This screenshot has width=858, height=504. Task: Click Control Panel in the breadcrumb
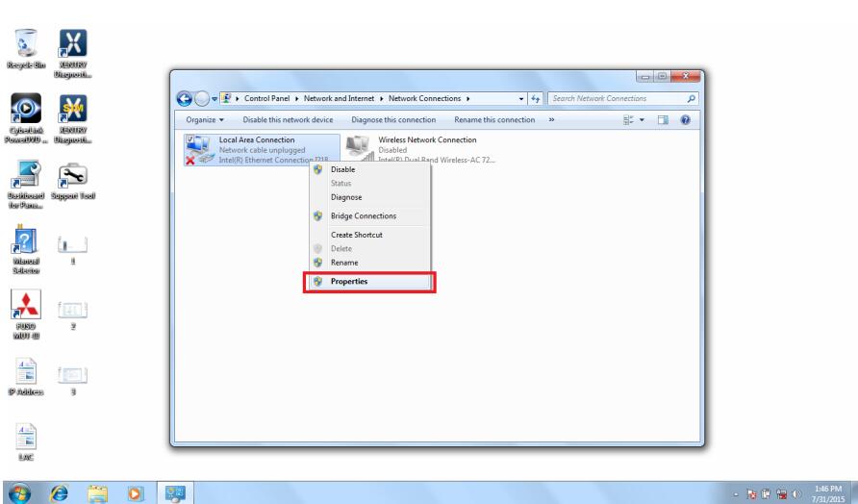[267, 98]
